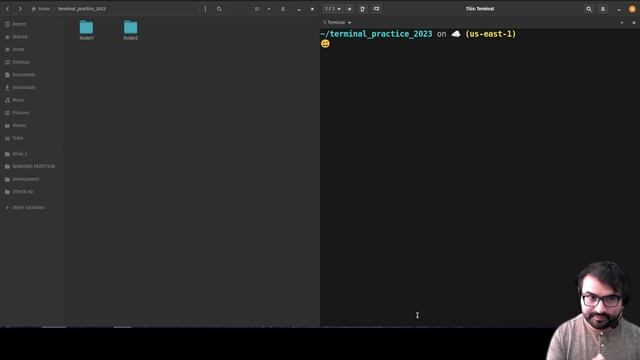Image resolution: width=640 pixels, height=360 pixels.
Task: Open view options dropdown arrow in Files
Action: click(x=269, y=9)
